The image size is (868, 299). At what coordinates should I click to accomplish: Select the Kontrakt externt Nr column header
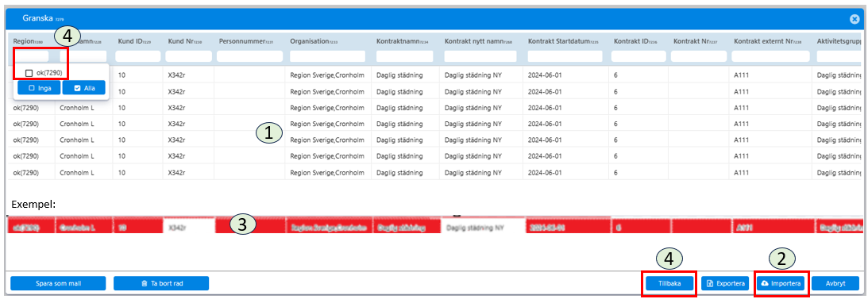[769, 41]
